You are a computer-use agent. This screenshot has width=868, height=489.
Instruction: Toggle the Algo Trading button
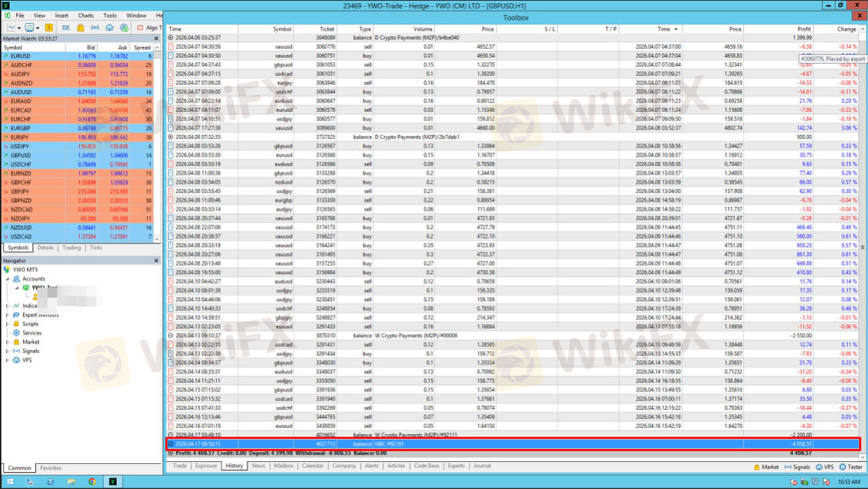point(149,28)
